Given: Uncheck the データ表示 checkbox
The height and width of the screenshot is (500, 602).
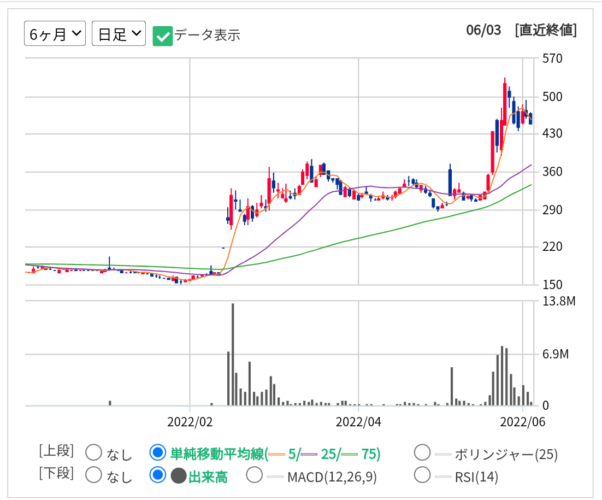Looking at the screenshot, I should [x=162, y=36].
